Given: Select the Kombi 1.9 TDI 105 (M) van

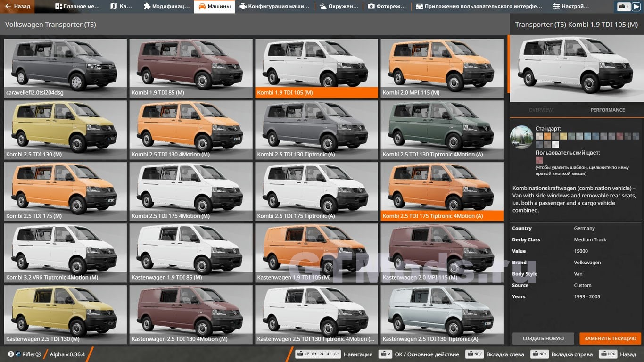Looking at the screenshot, I should pyautogui.click(x=316, y=68).
